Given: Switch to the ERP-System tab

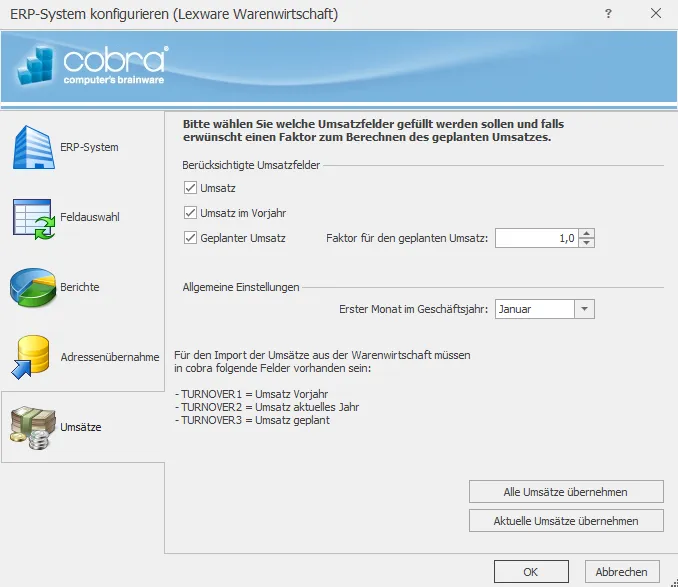Looking at the screenshot, I should point(82,147).
